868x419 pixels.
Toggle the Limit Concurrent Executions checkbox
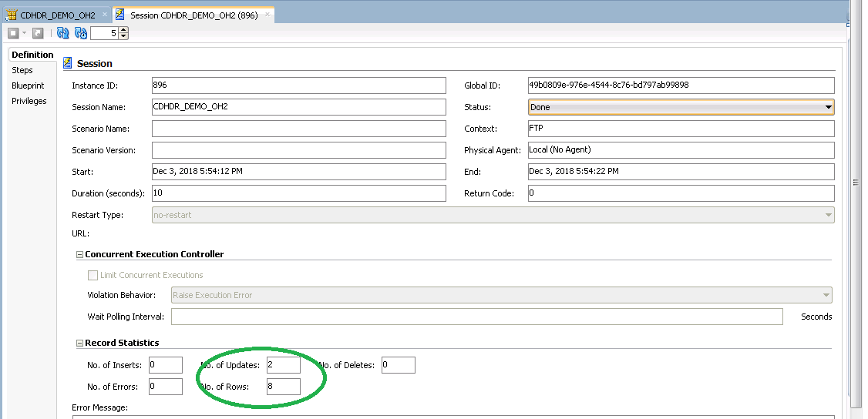pyautogui.click(x=93, y=275)
